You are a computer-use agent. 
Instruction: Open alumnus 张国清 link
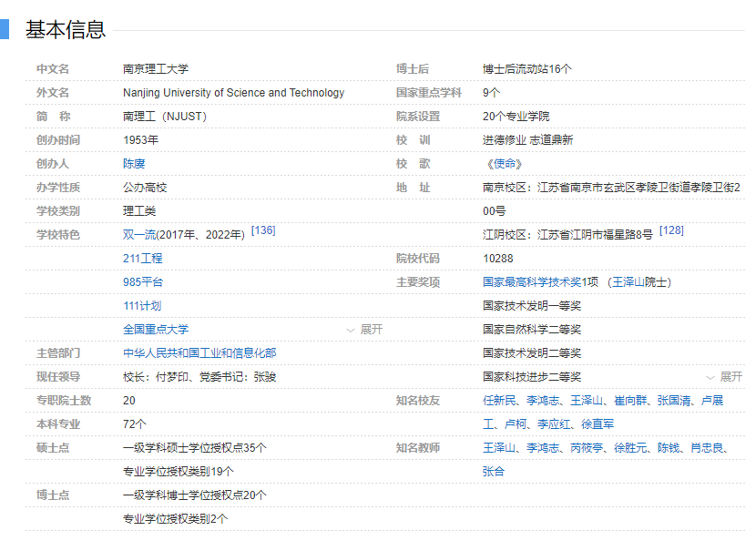pyautogui.click(x=674, y=401)
